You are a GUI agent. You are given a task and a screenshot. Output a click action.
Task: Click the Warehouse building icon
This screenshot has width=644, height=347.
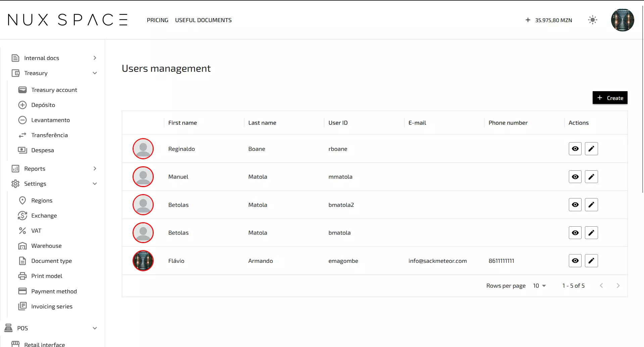[22, 246]
